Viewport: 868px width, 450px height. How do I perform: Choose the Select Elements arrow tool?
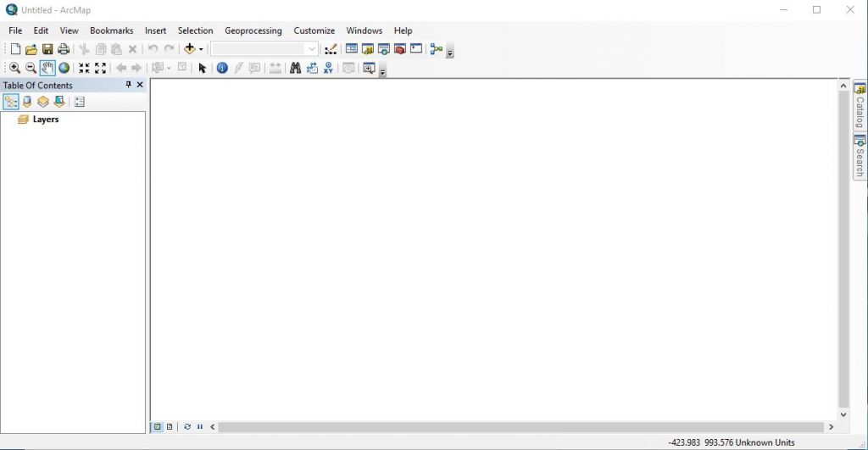pyautogui.click(x=202, y=68)
